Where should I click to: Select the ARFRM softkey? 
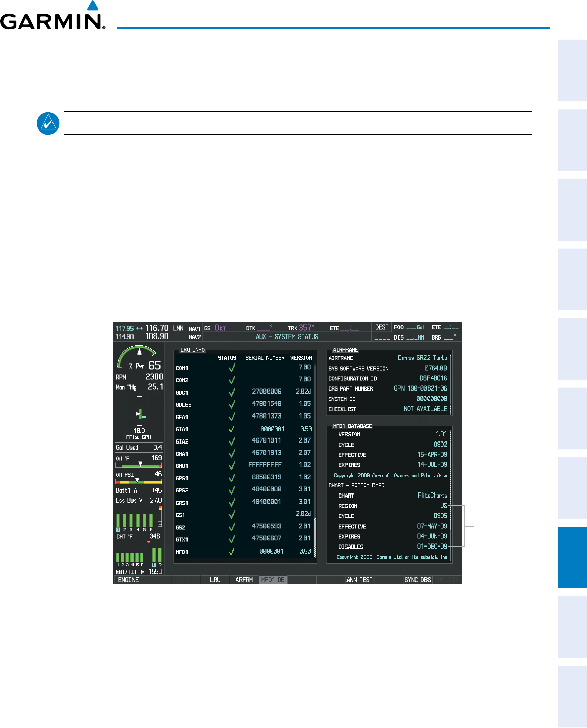click(x=244, y=580)
